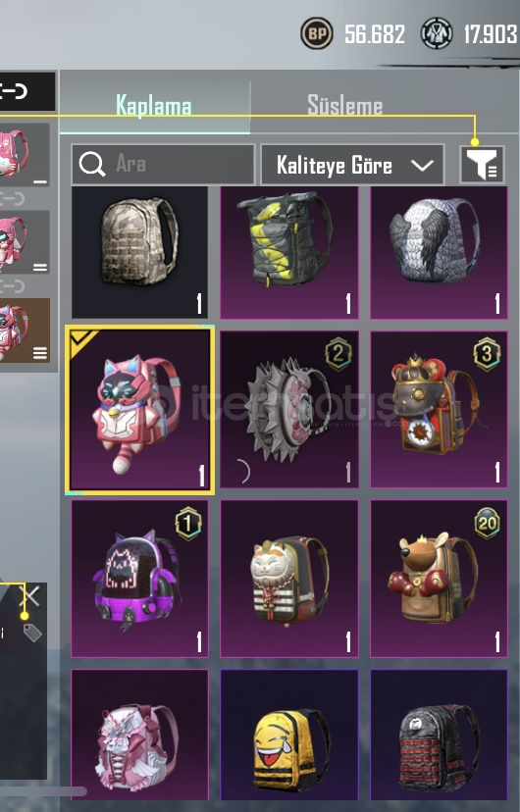
Task: Switch to the Süsleme tab
Action: pyautogui.click(x=345, y=105)
